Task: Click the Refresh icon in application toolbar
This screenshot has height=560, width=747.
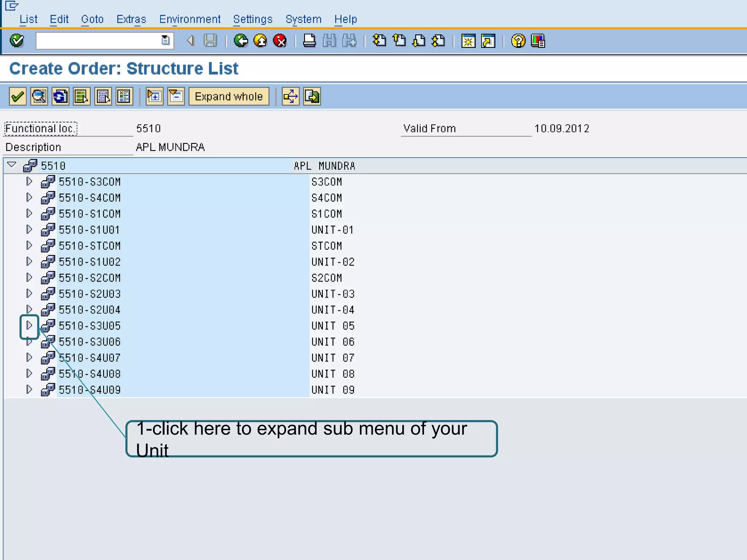Action: (60, 97)
